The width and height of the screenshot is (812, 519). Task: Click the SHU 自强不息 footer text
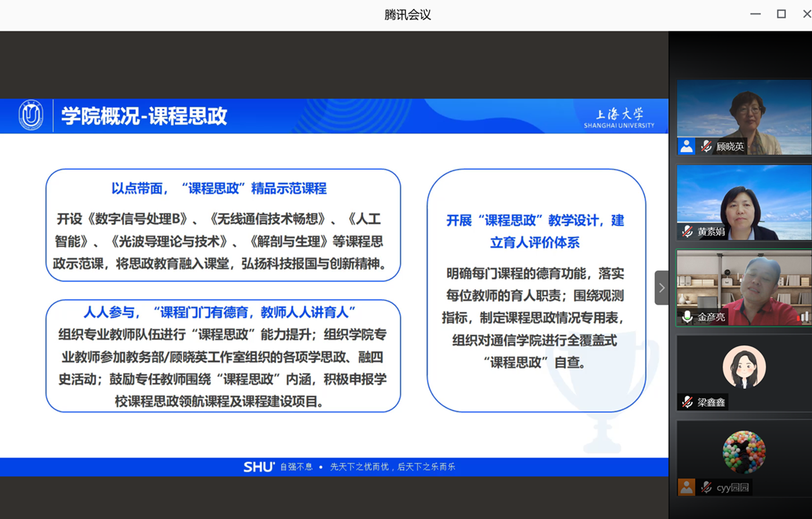pyautogui.click(x=278, y=467)
